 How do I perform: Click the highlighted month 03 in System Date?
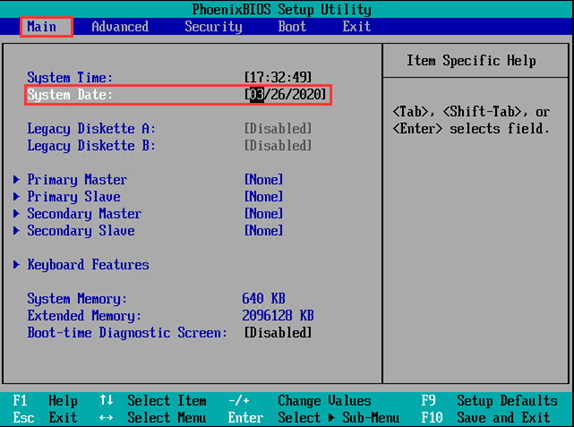click(x=257, y=94)
